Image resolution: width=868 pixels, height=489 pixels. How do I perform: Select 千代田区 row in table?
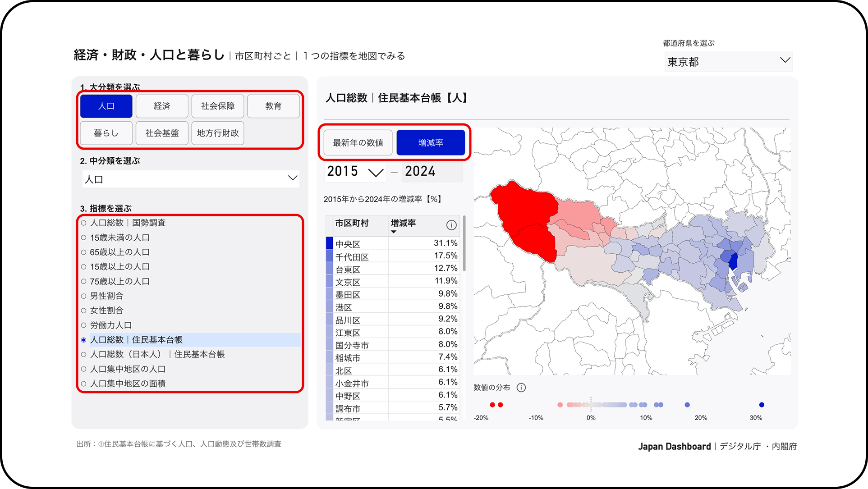tap(393, 256)
